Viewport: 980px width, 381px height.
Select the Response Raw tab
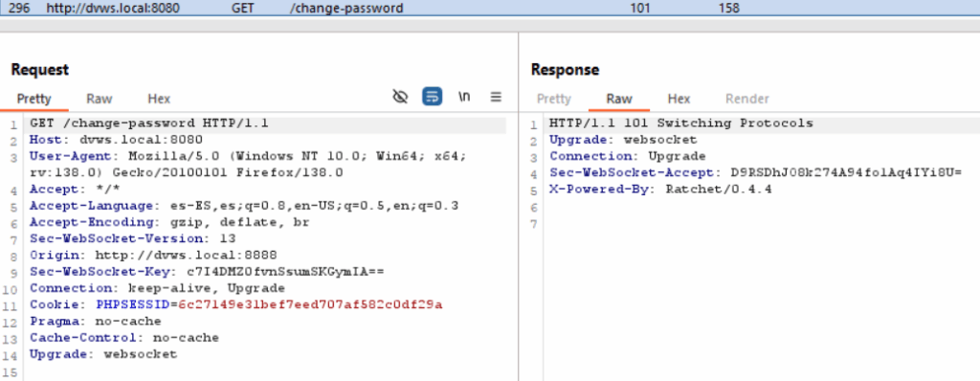[x=619, y=99]
